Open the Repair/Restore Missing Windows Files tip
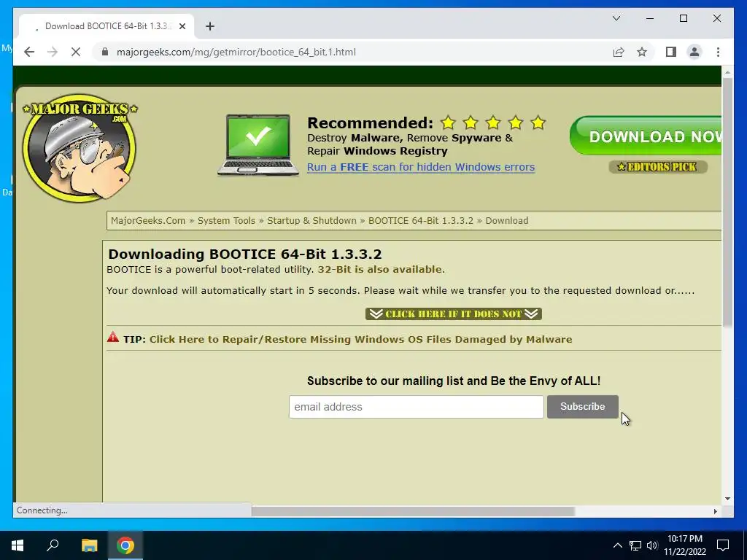This screenshot has height=560, width=747. (360, 340)
